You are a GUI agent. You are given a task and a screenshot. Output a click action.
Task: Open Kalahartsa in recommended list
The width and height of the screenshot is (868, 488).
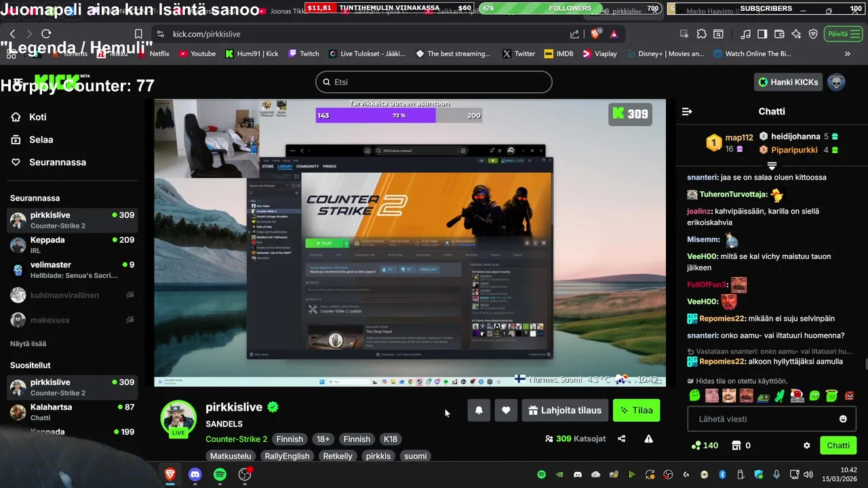coord(73,412)
